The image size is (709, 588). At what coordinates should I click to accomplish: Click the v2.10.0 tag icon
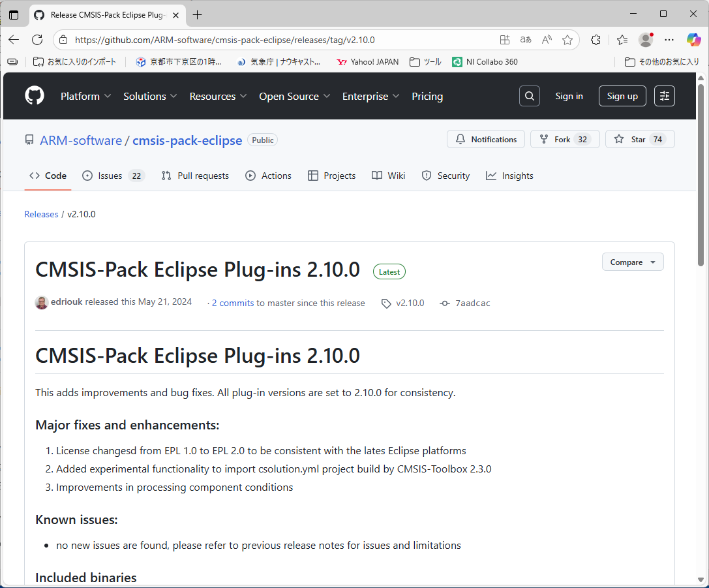[x=385, y=303]
